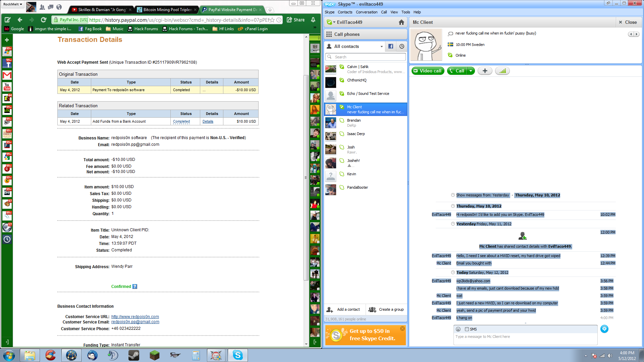Start a Video call with Mc Client
Viewport: 644px width, 362px height.
(x=428, y=71)
